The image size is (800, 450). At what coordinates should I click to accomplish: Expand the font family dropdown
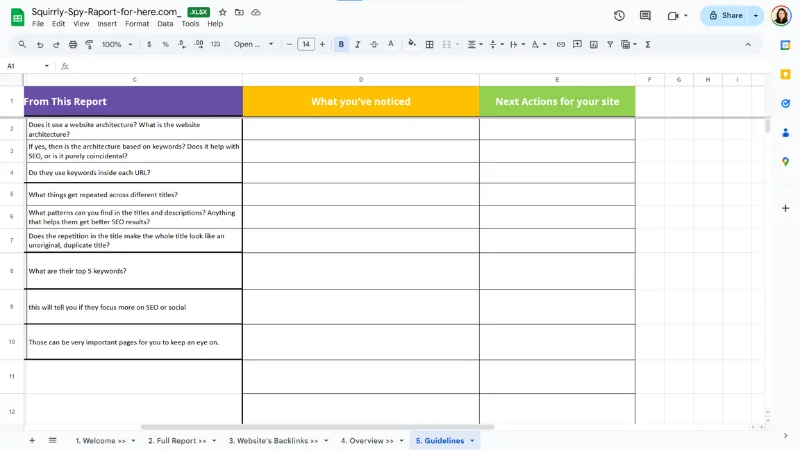(254, 44)
